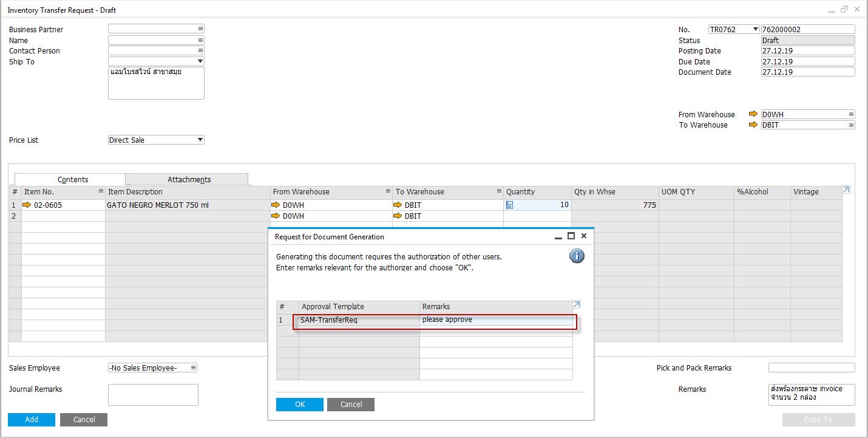Click the Copy To button
Image resolution: width=868 pixels, height=438 pixels.
(x=818, y=420)
